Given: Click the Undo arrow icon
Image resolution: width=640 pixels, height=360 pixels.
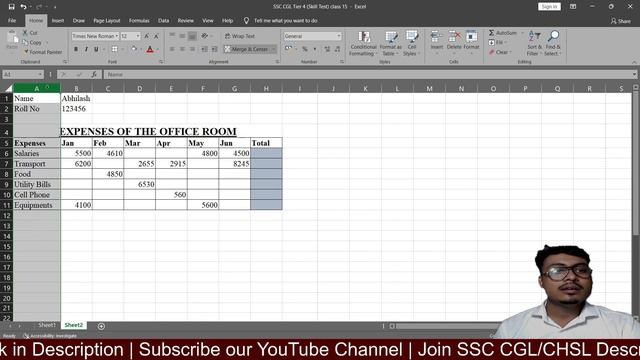Looking at the screenshot, I should (x=23, y=7).
